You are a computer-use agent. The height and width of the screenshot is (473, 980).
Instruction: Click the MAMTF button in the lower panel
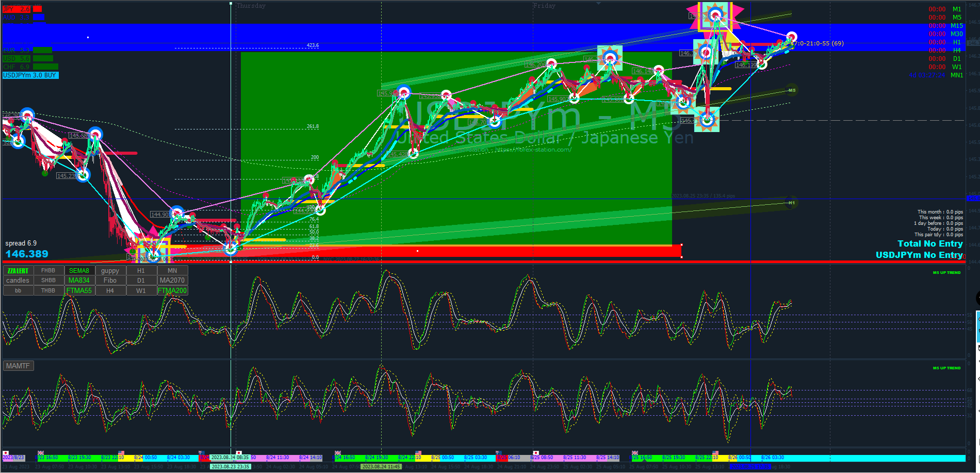18,366
